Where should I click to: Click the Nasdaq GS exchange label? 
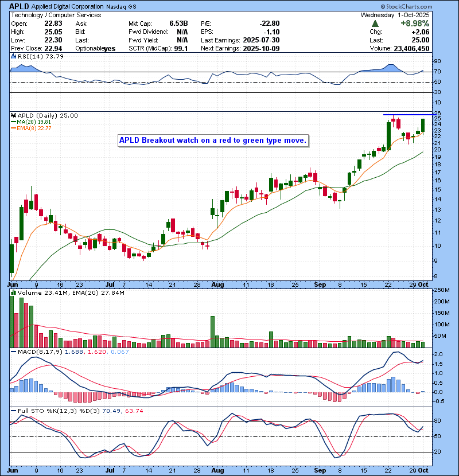point(121,6)
